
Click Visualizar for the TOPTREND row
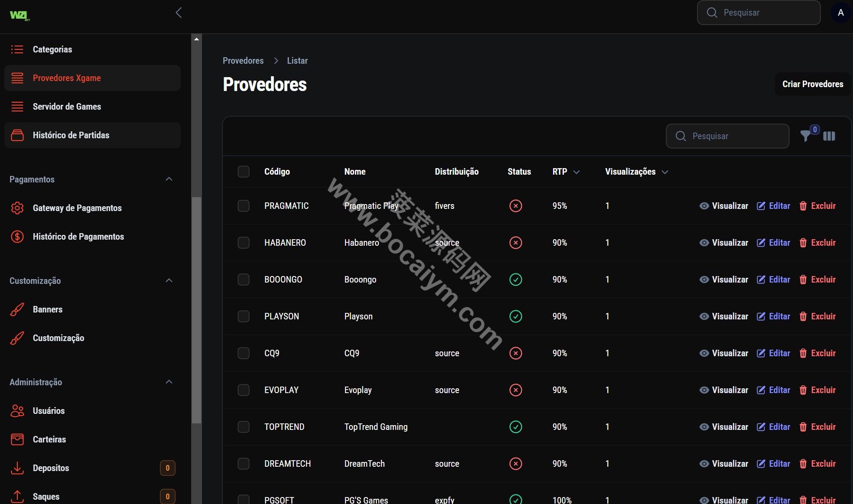[723, 427]
